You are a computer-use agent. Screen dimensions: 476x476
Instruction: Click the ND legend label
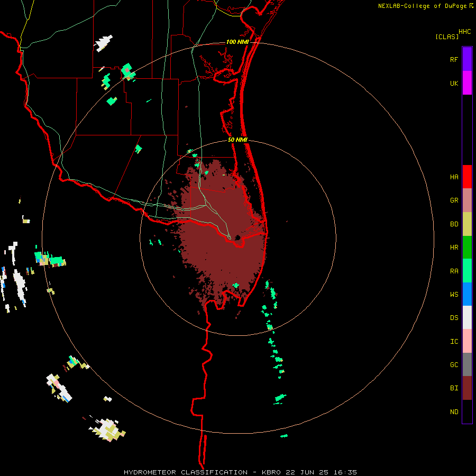[454, 412]
